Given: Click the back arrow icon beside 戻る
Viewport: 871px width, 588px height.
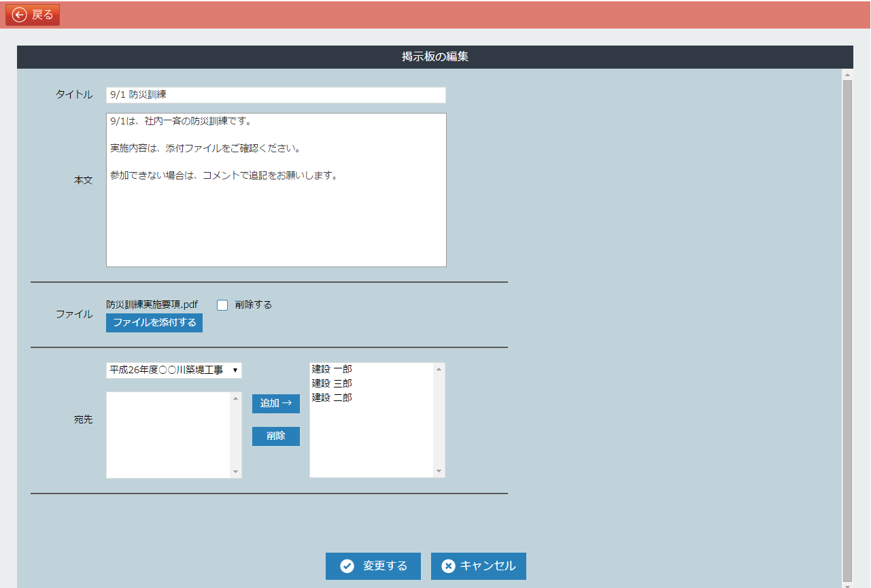Looking at the screenshot, I should point(19,15).
